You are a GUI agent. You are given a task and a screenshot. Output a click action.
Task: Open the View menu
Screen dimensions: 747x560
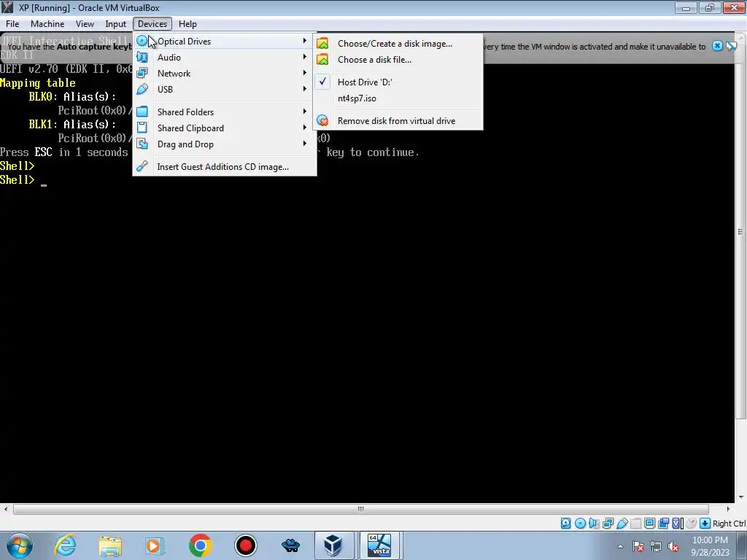pos(85,24)
